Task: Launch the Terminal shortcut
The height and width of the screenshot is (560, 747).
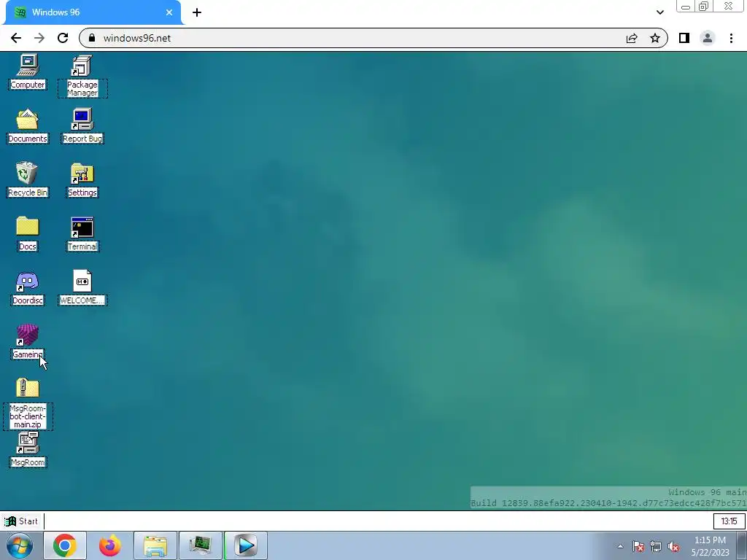Action: tap(82, 234)
